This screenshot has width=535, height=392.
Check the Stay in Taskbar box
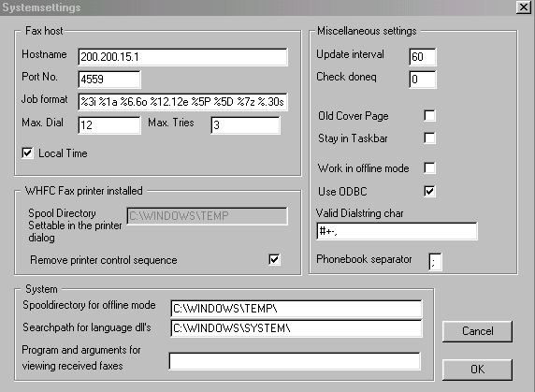(x=429, y=138)
